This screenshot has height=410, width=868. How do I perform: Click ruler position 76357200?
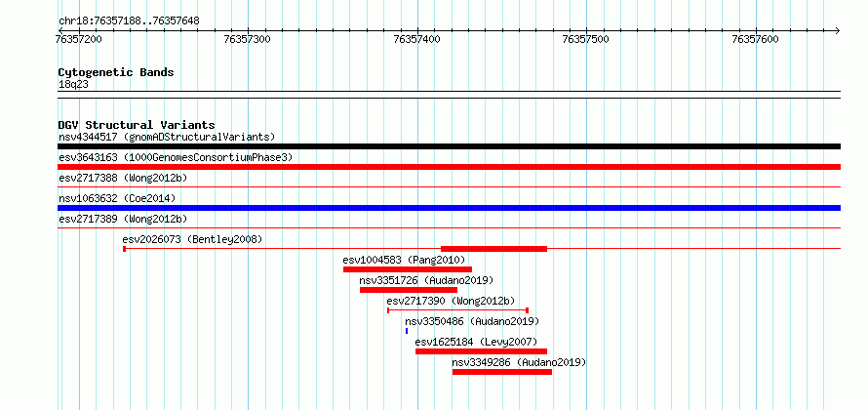pos(79,39)
